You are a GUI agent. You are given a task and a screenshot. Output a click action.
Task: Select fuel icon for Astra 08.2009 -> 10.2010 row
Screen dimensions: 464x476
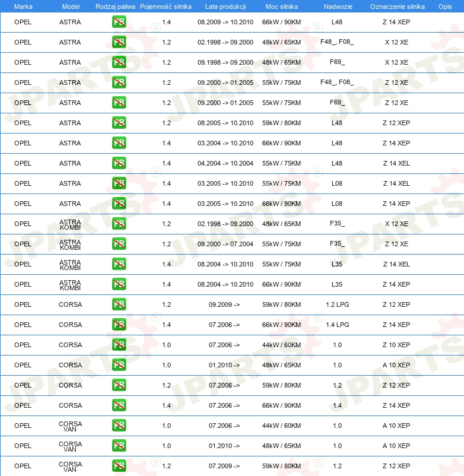(x=119, y=22)
